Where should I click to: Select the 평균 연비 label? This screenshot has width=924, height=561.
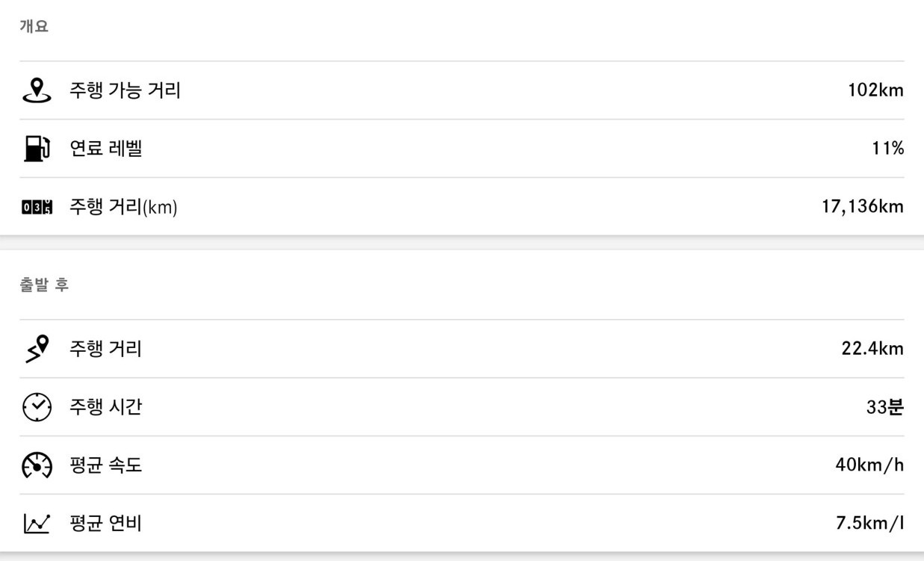(105, 524)
